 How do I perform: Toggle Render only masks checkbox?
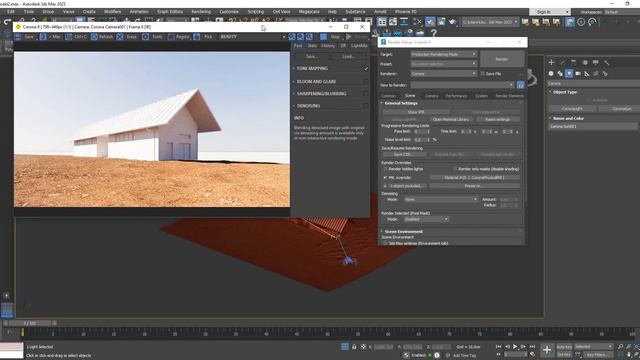455,169
